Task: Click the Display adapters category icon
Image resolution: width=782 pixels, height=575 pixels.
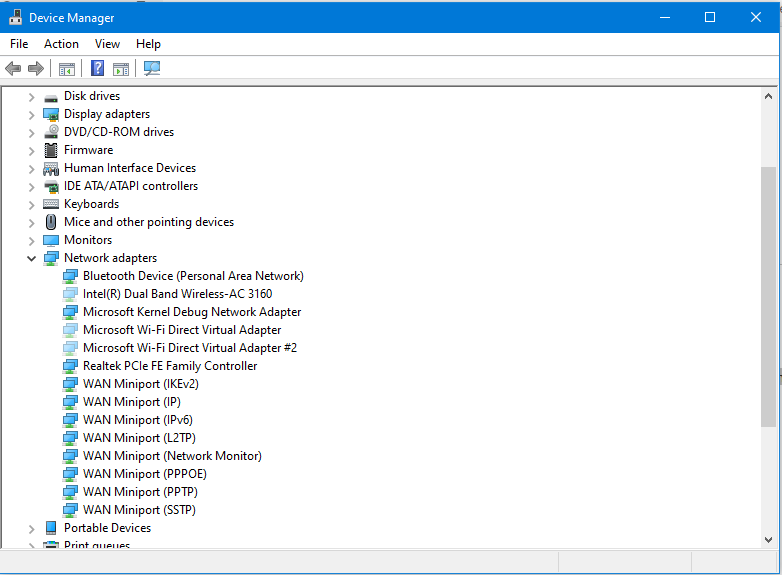Action: pos(51,115)
